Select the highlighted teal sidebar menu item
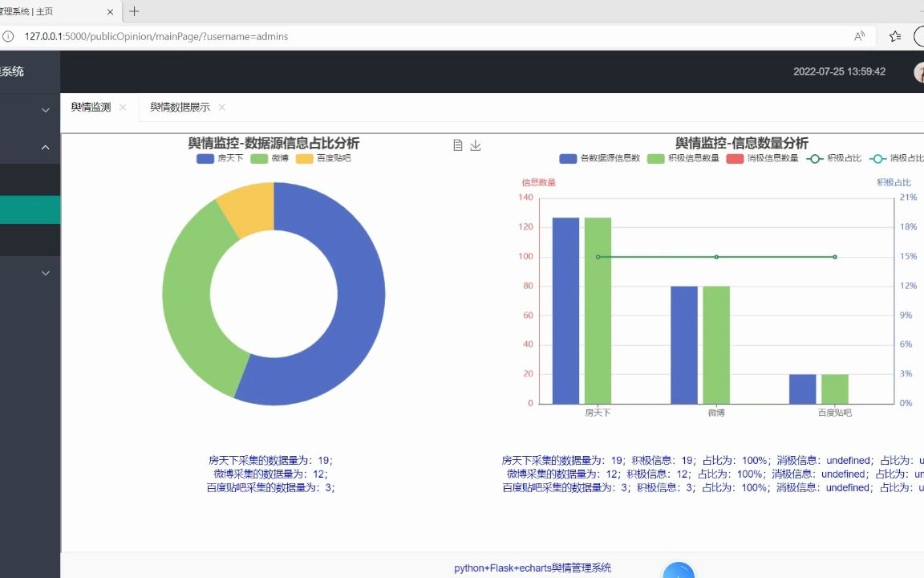 30,210
